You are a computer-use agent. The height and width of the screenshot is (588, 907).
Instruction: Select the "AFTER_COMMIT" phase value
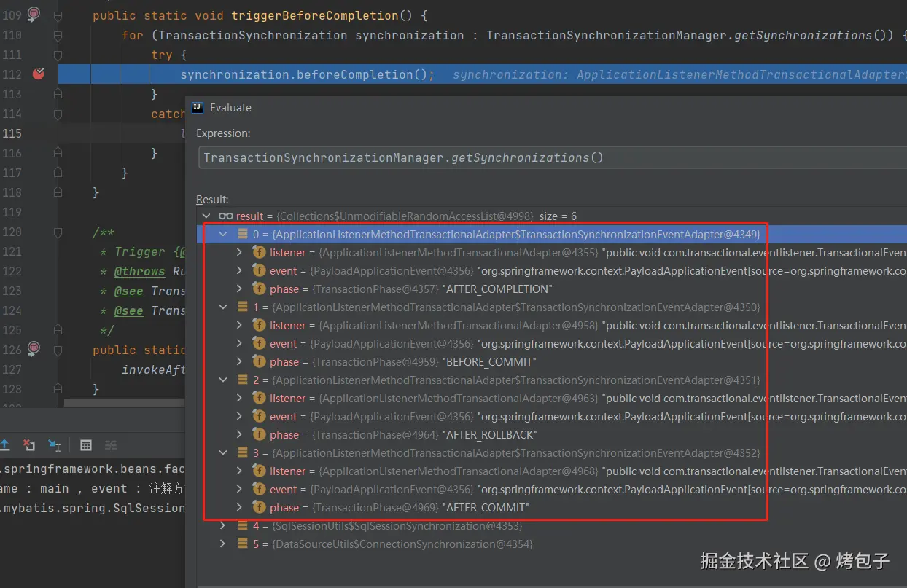click(486, 508)
